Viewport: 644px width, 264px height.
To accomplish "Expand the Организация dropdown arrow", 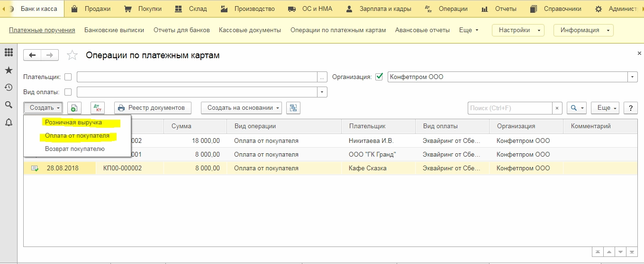I will 632,77.
